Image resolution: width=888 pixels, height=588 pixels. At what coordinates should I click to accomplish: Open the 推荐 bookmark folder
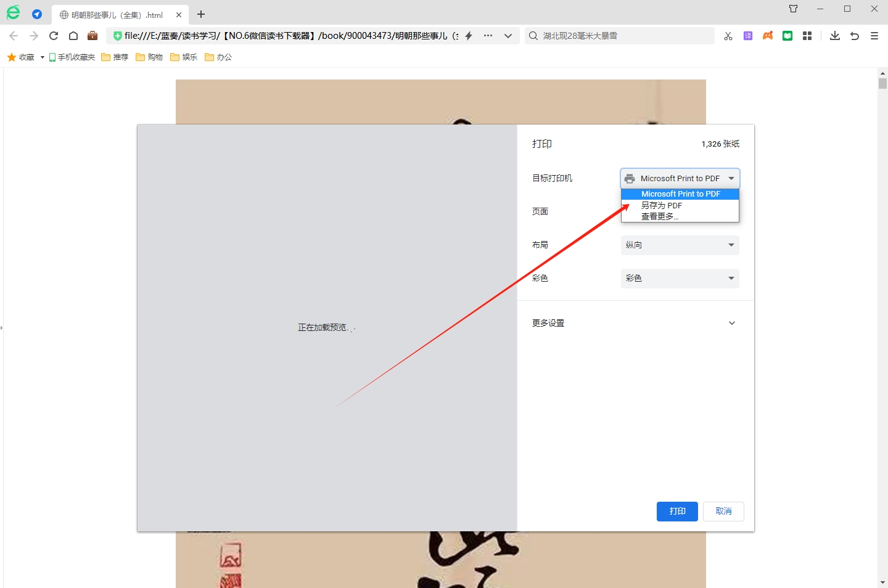pyautogui.click(x=115, y=57)
